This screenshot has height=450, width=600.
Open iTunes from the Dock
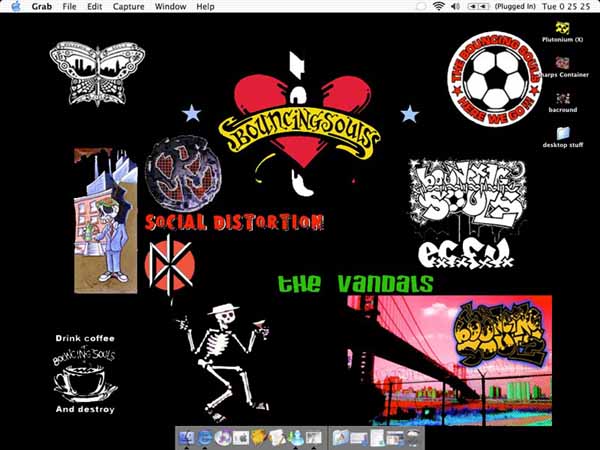223,438
